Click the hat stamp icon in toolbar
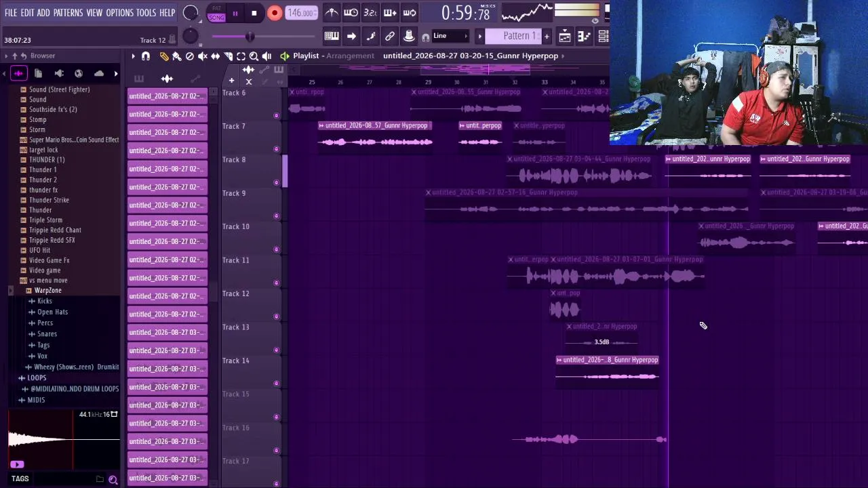The image size is (868, 488). (409, 36)
